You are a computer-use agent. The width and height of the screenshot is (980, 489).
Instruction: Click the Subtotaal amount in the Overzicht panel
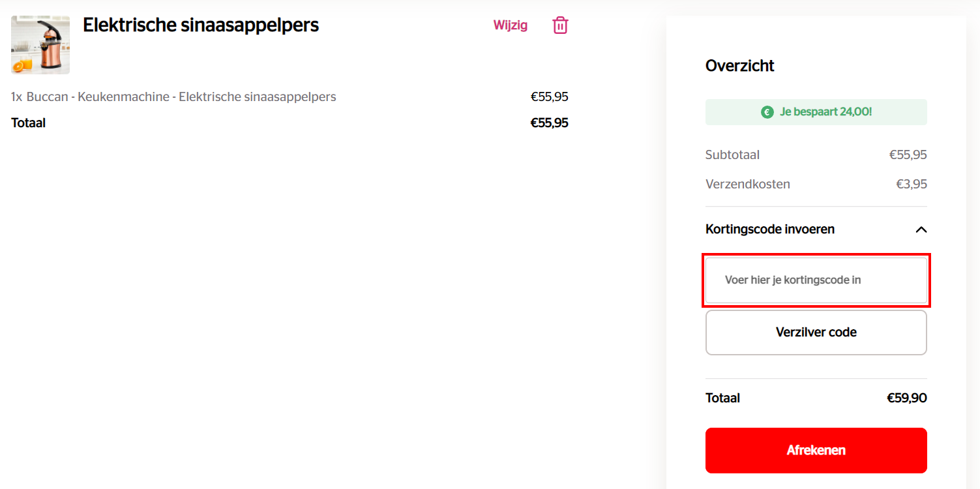(908, 155)
